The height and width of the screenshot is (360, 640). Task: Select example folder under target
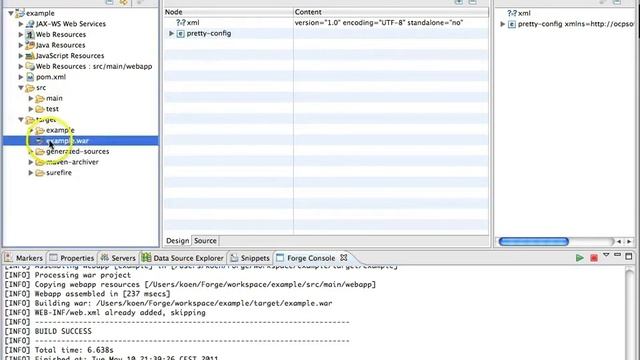tap(60, 130)
